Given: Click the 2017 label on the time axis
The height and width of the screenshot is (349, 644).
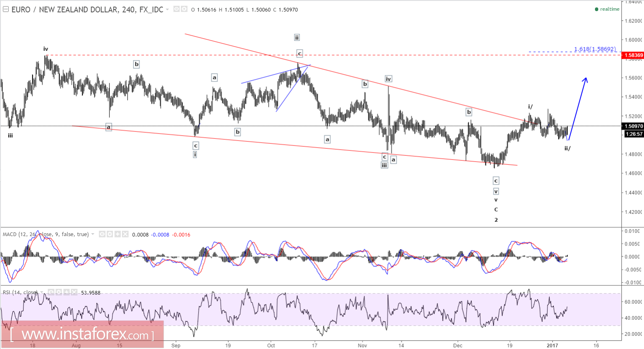Looking at the screenshot, I should pos(552,346).
